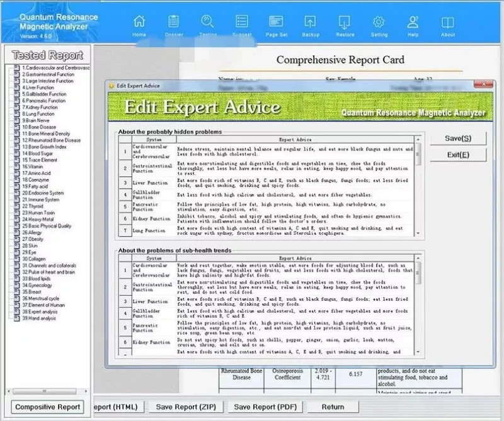This screenshot has width=504, height=421.
Task: Open the Compositive Report button
Action: (x=48, y=407)
